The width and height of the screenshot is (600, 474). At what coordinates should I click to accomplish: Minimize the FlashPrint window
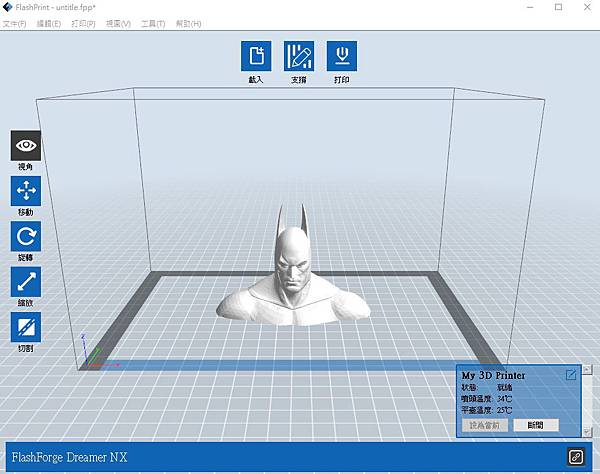point(530,7)
